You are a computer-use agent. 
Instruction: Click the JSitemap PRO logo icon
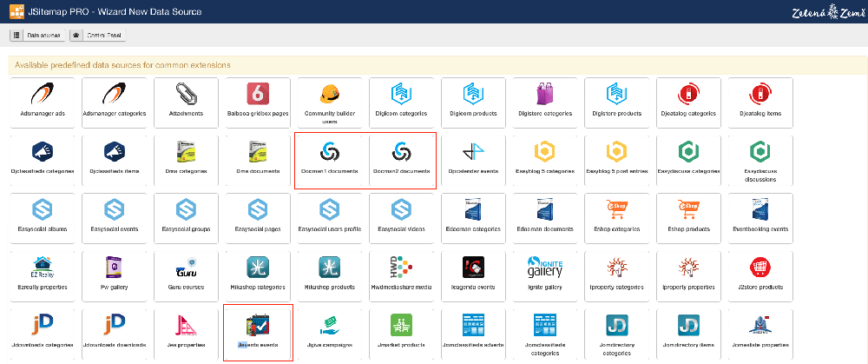[15, 11]
